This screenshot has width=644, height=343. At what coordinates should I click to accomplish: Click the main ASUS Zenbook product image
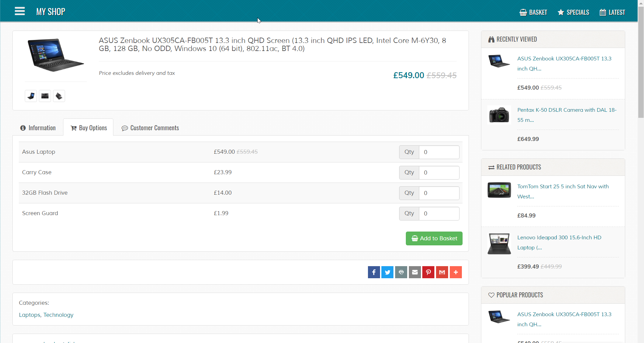tap(56, 55)
